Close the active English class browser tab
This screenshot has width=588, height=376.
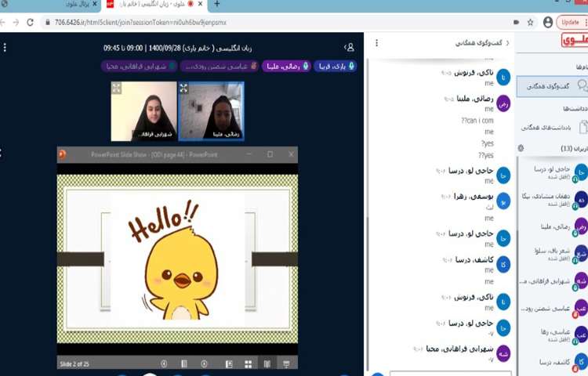201,4
